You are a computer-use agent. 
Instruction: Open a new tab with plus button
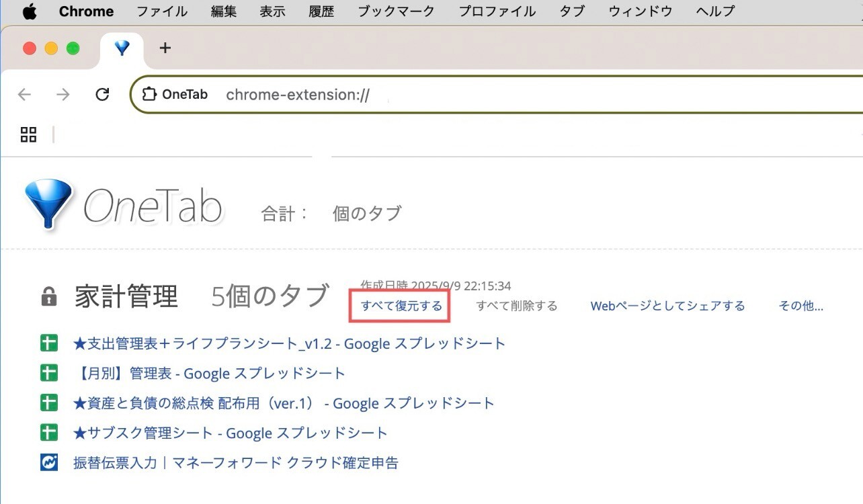[165, 48]
